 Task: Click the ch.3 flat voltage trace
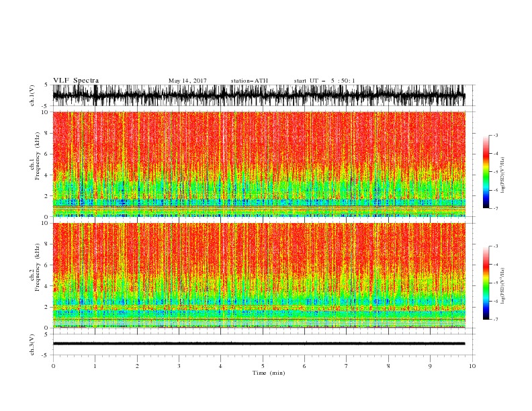tap(259, 344)
